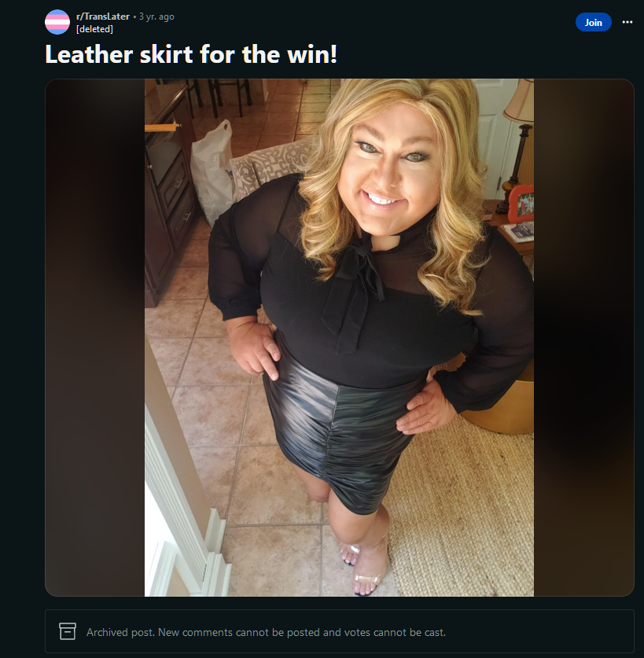The image size is (644, 658).
Task: Click the clear heeled sandals in photo
Action: (364, 567)
